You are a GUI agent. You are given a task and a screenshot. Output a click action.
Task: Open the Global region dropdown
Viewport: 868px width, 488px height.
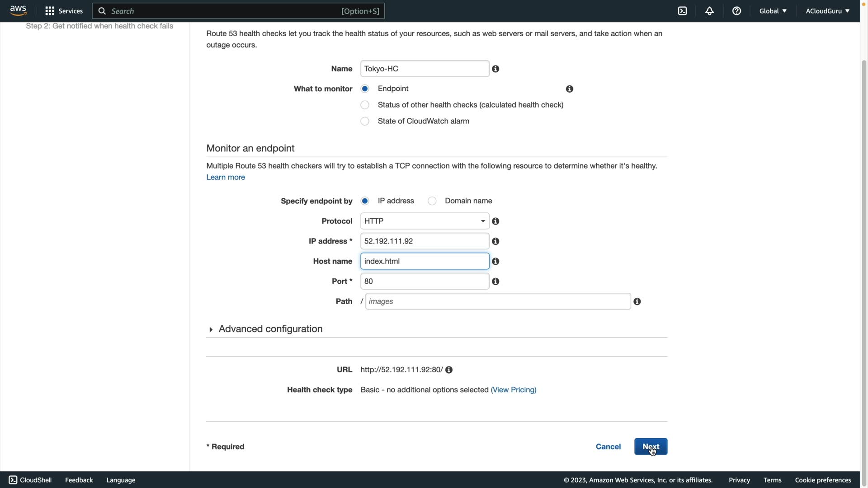773,11
